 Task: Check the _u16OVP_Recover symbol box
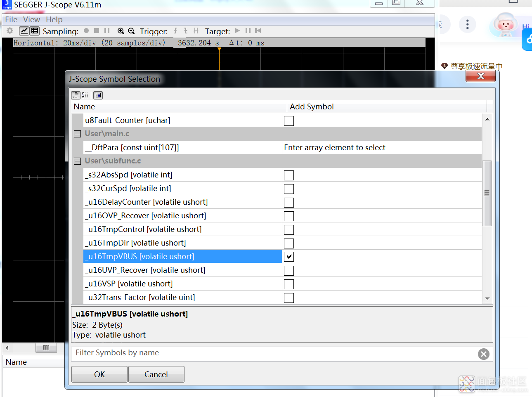[289, 216]
